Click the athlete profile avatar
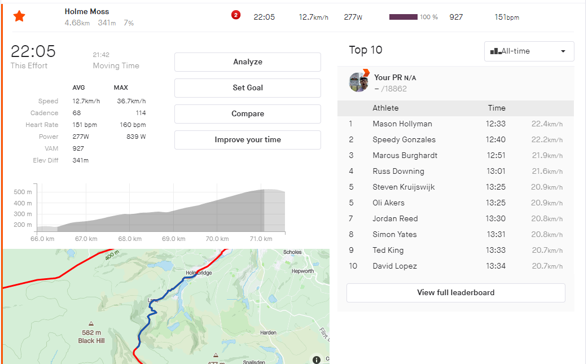This screenshot has width=588, height=364. 358,82
